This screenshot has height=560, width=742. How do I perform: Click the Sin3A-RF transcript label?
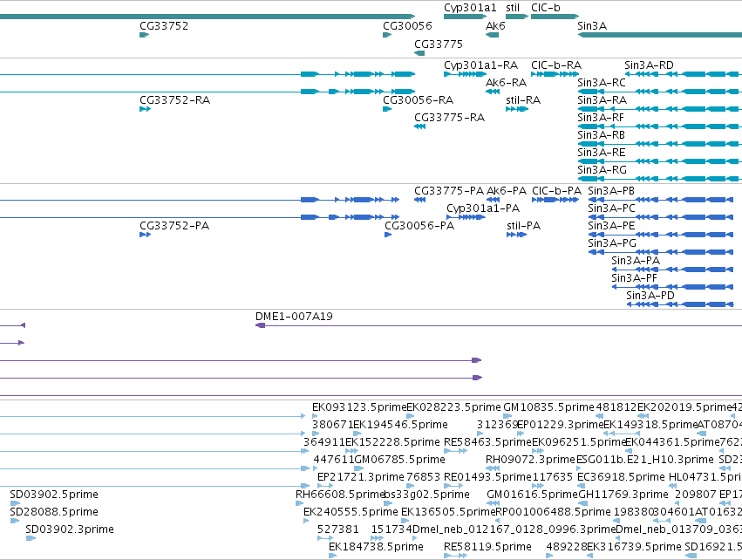pos(601,118)
